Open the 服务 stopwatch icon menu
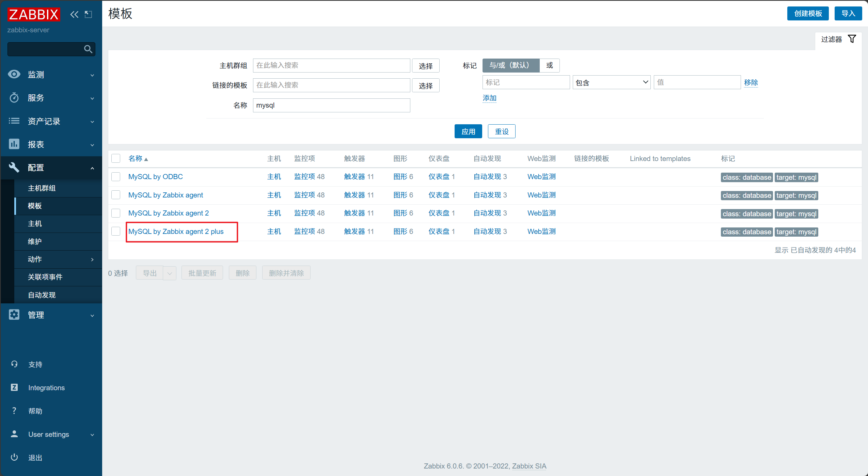Image resolution: width=868 pixels, height=476 pixels. (14, 98)
